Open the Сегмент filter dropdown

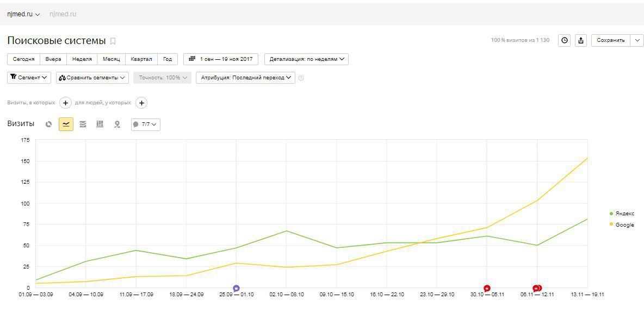(x=29, y=78)
